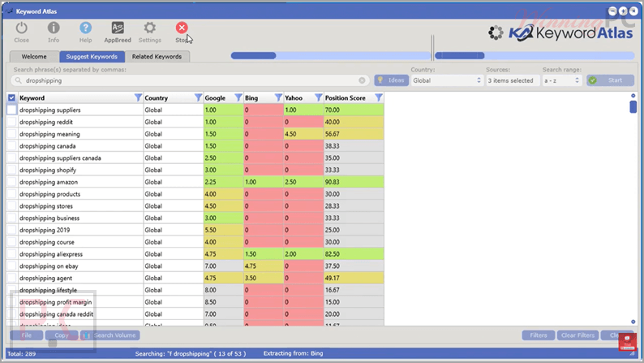Check the box for dropshipping agent

[x=11, y=278]
